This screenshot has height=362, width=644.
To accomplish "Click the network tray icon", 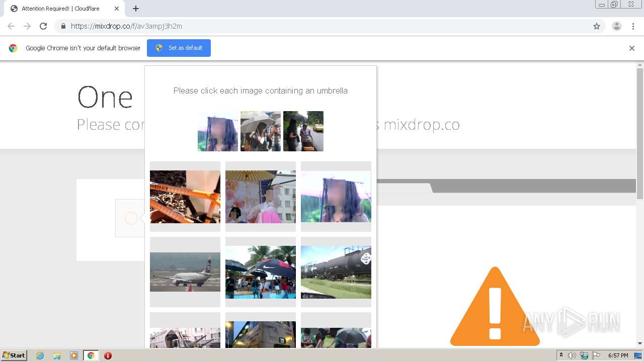I will (x=584, y=355).
